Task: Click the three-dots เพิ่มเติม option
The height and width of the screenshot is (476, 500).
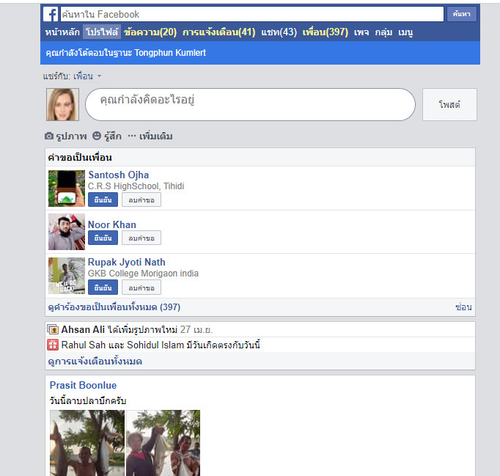Action: coord(150,136)
